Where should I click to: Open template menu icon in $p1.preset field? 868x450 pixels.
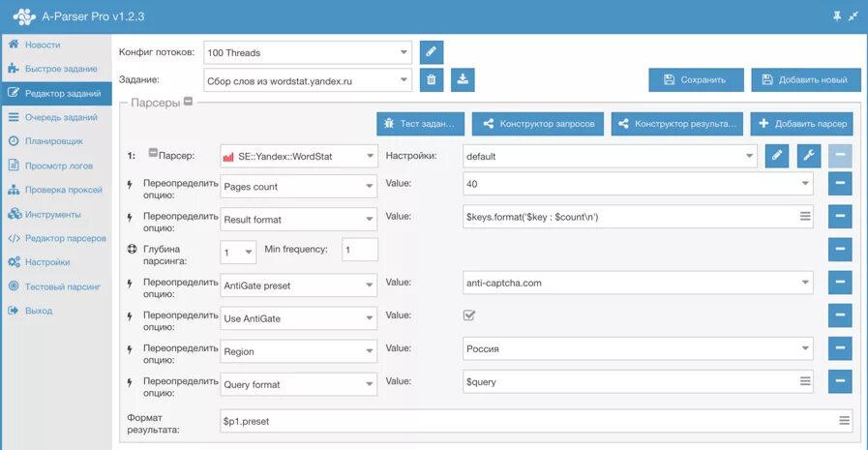[x=844, y=421]
